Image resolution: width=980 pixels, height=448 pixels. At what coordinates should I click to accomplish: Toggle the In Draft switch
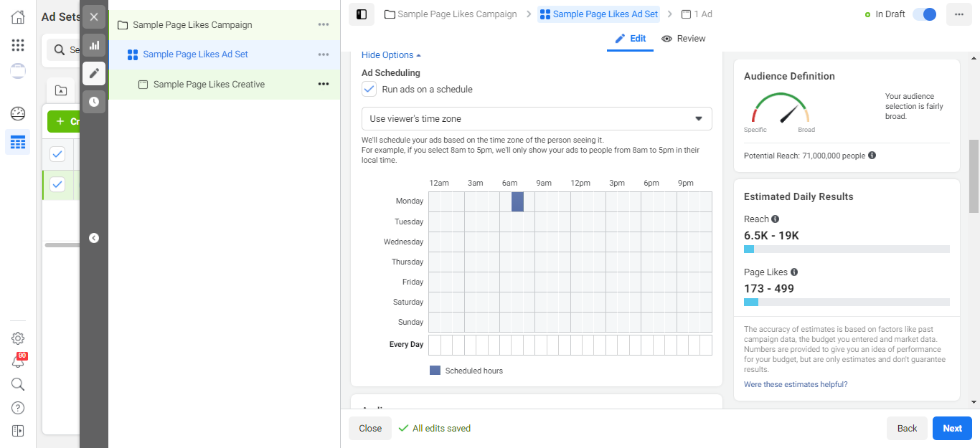(x=925, y=14)
